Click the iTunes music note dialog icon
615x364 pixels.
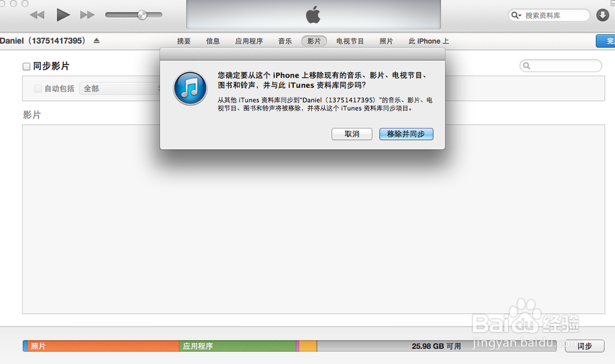(x=190, y=88)
